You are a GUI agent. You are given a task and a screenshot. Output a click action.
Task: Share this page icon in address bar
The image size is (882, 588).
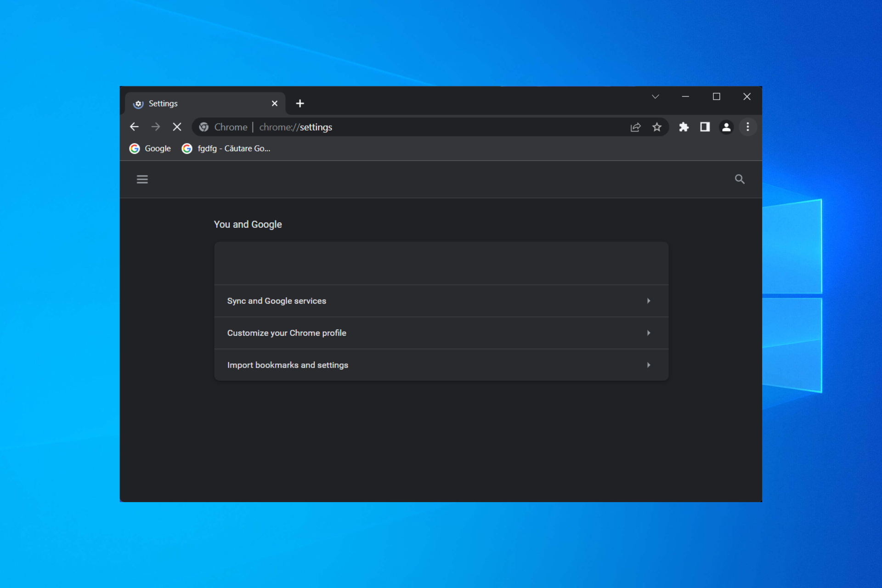pyautogui.click(x=635, y=127)
